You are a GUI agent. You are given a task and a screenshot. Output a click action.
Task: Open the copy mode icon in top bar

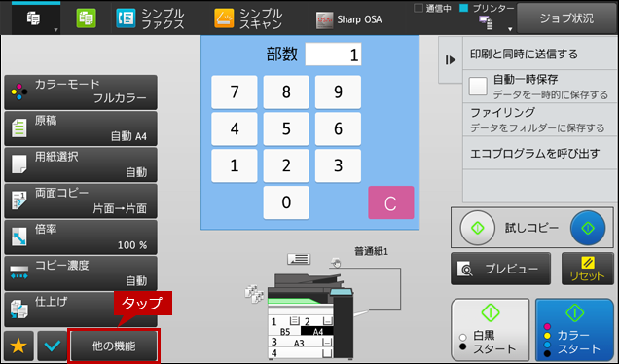(33, 18)
